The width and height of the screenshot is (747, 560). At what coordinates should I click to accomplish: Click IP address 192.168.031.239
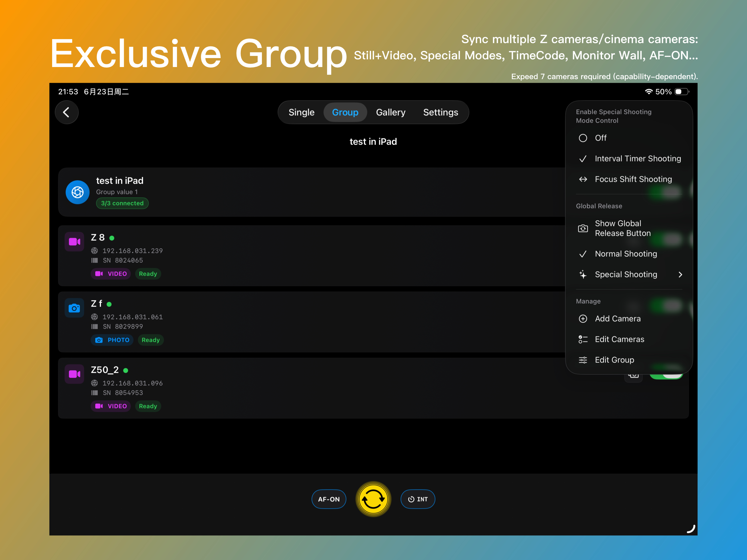[x=133, y=251]
